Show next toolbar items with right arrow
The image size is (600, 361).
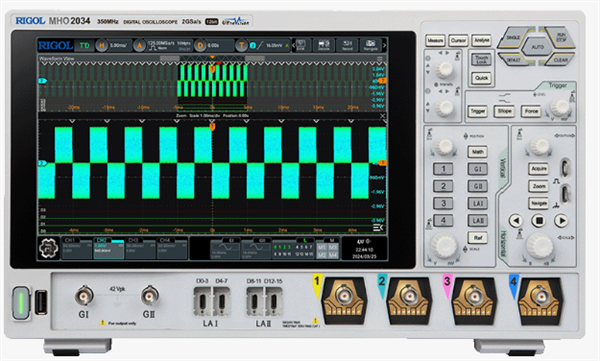(384, 45)
